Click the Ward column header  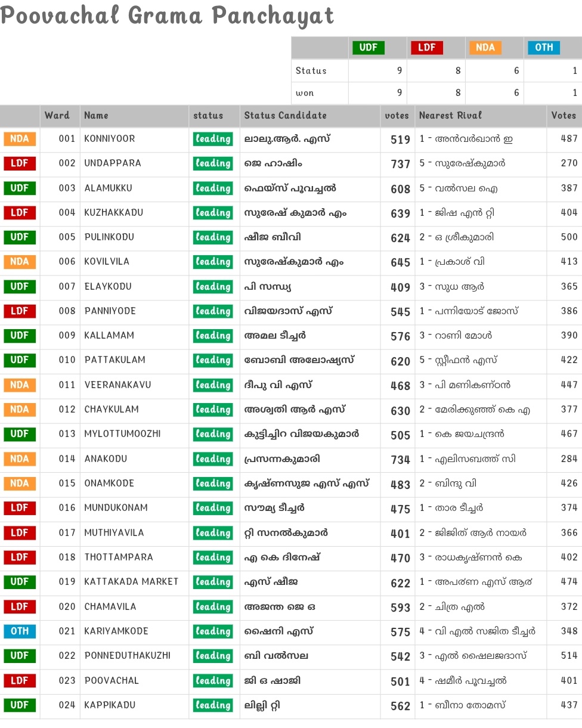(57, 116)
